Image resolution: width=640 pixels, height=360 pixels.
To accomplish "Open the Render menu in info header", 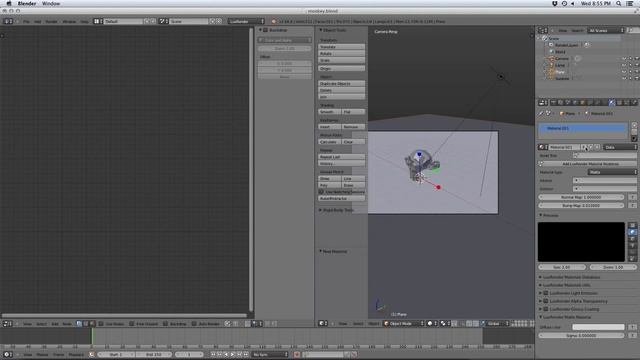I will [51, 21].
